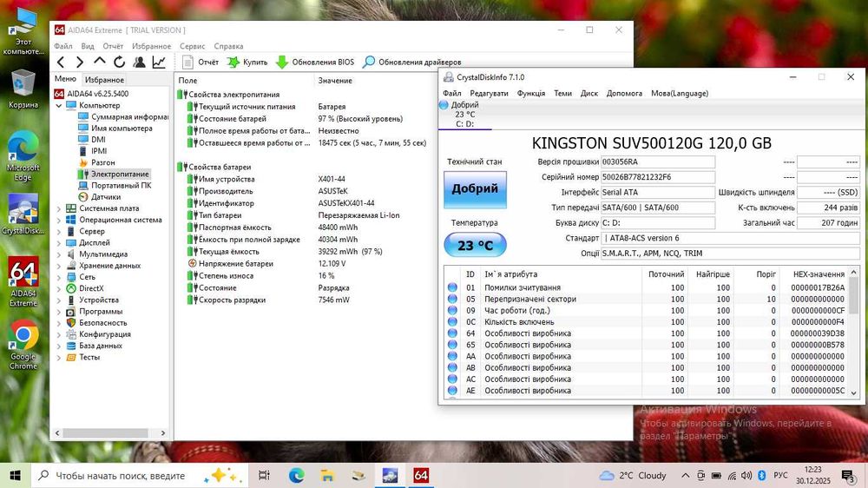Open AIDA64 Избранное menu

tap(151, 46)
